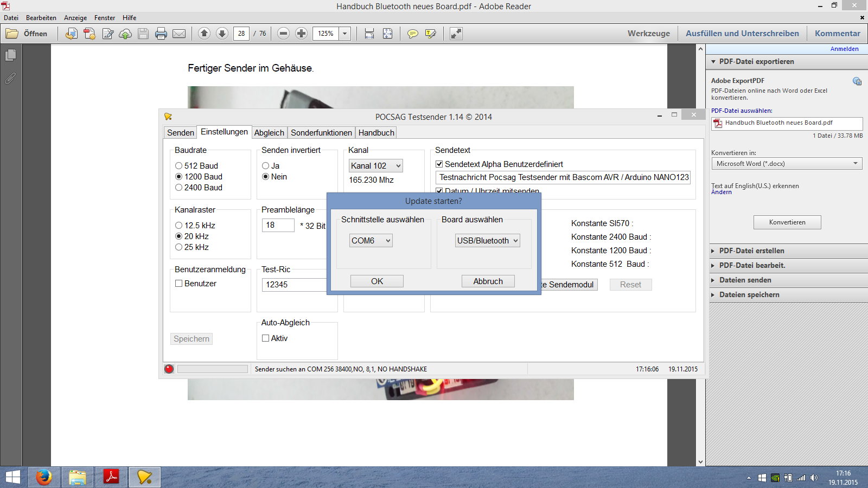Click the document vertical scrollbar

point(700,255)
